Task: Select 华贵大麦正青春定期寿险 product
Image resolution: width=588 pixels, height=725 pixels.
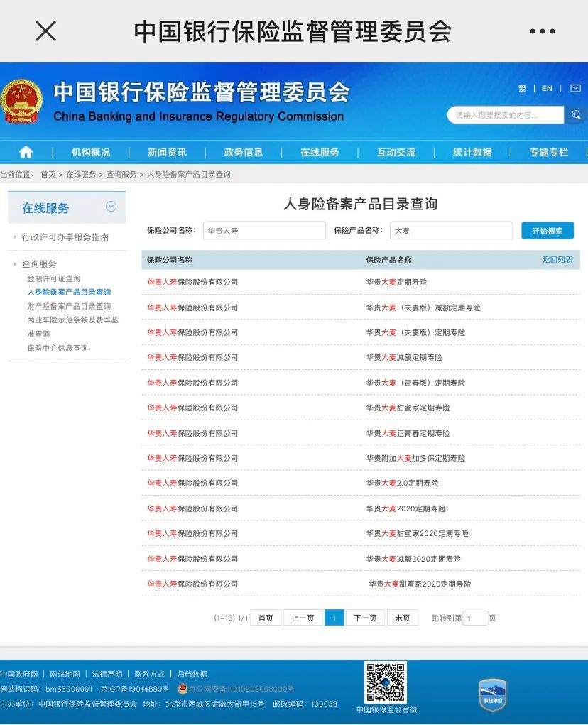Action: click(408, 433)
